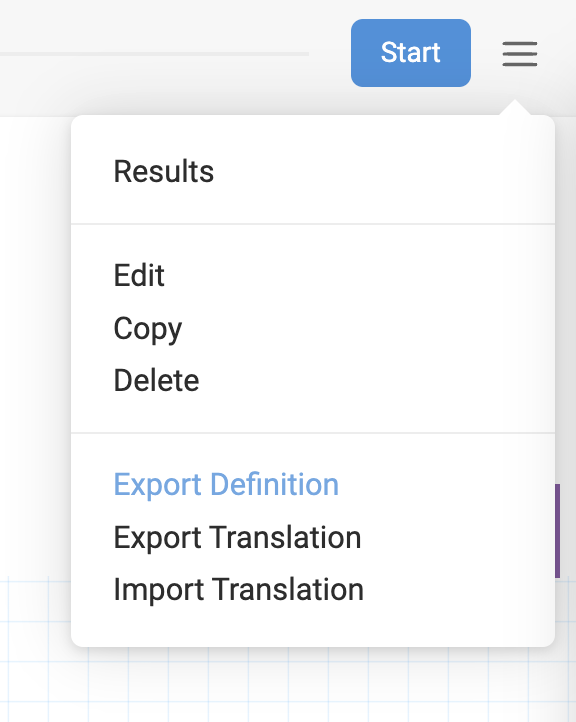Click the gray progress line beside Start

click(x=154, y=54)
